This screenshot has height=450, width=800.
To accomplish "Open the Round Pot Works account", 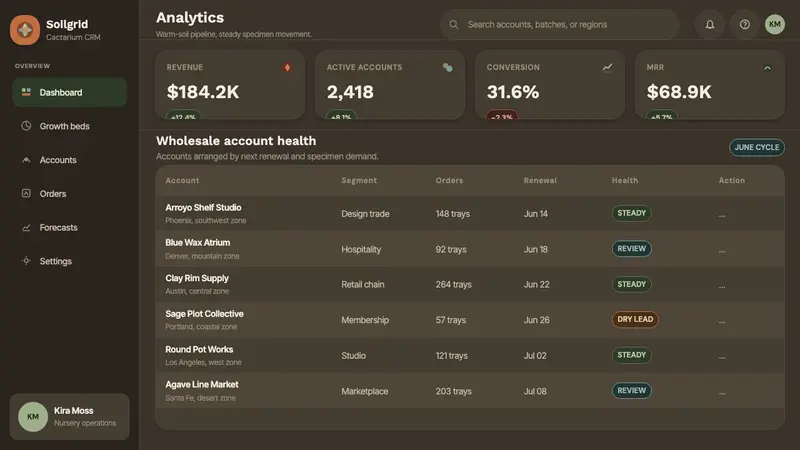I will [x=199, y=349].
